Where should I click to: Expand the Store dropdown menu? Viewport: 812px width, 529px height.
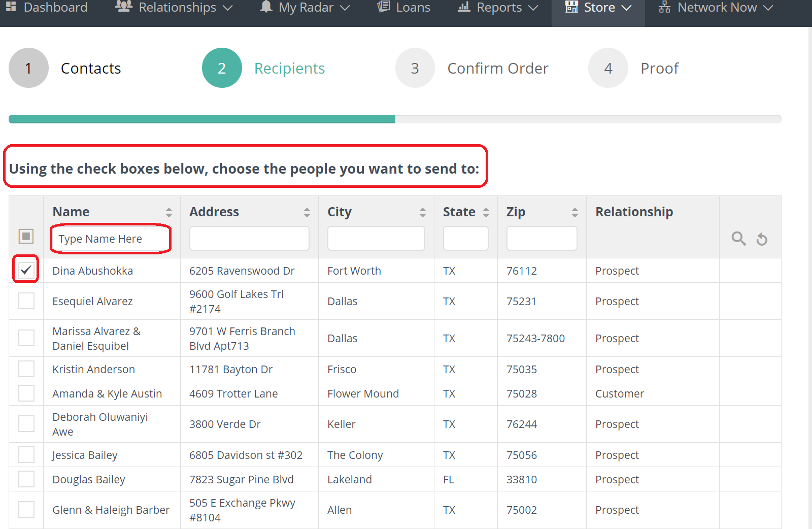point(598,8)
